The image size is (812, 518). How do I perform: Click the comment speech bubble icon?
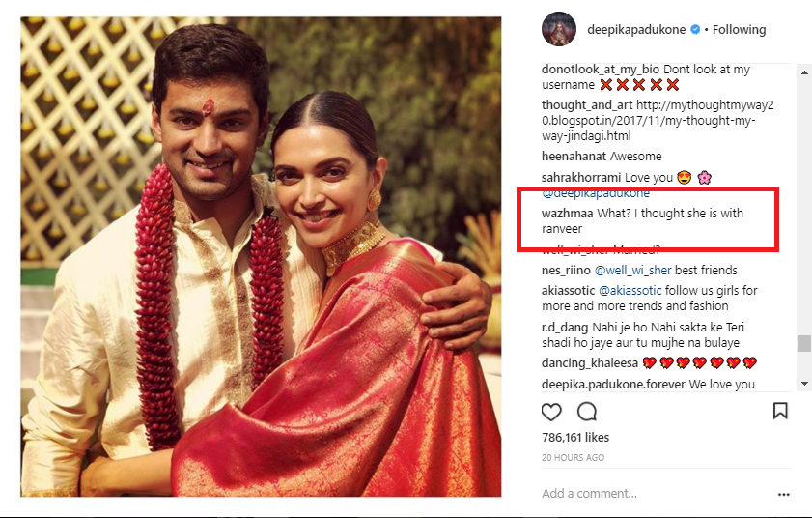tap(586, 412)
